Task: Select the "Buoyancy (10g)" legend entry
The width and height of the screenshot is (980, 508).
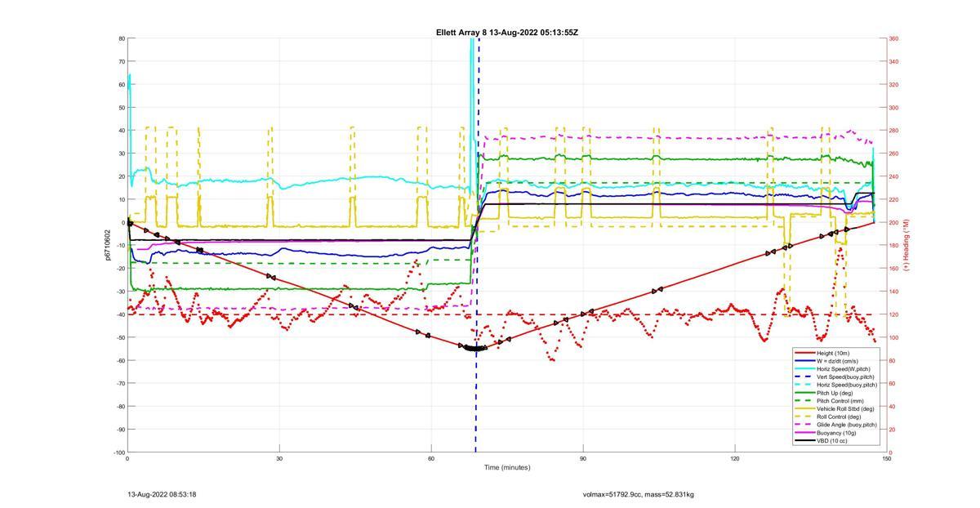Action: point(836,433)
